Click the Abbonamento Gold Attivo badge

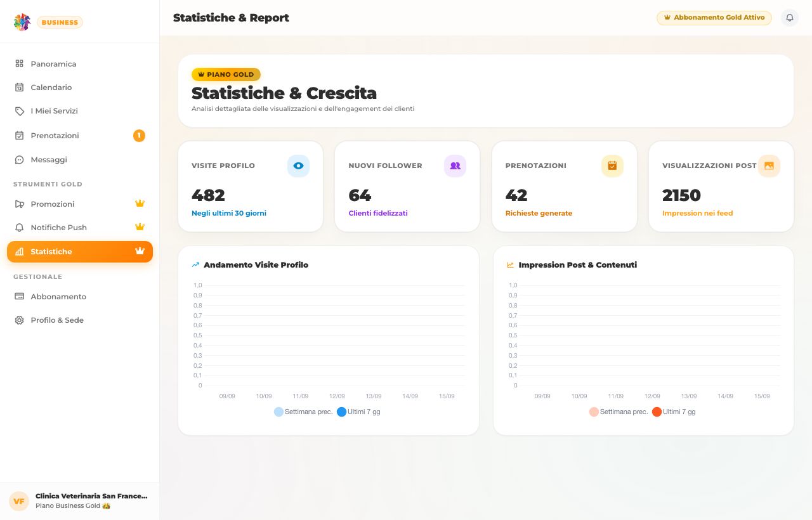pos(714,18)
